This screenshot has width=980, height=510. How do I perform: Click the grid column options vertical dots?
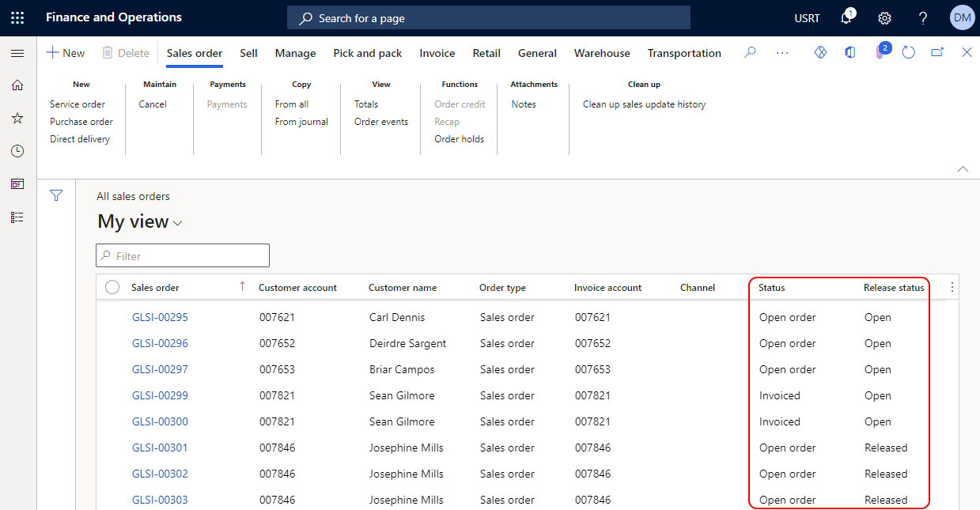click(x=952, y=288)
